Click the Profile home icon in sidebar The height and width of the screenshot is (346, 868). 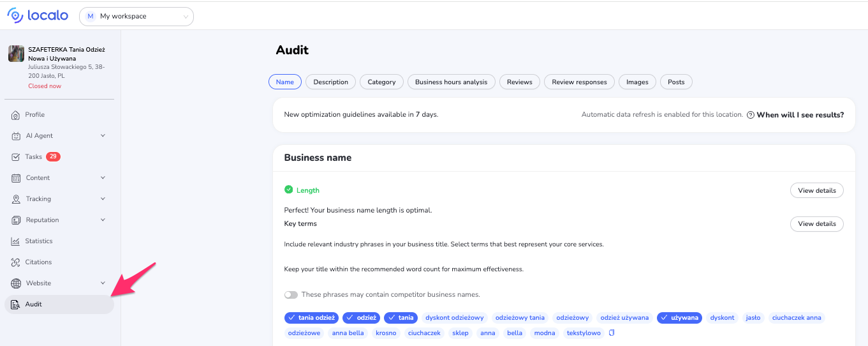[16, 115]
